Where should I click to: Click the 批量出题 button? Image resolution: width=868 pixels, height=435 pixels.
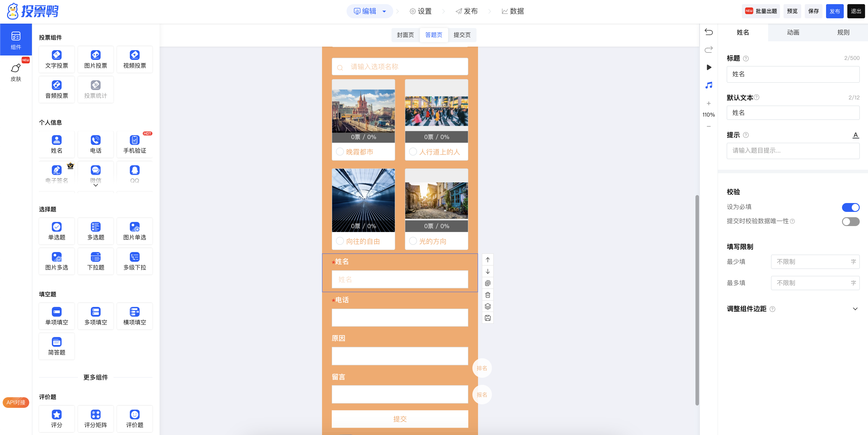761,12
